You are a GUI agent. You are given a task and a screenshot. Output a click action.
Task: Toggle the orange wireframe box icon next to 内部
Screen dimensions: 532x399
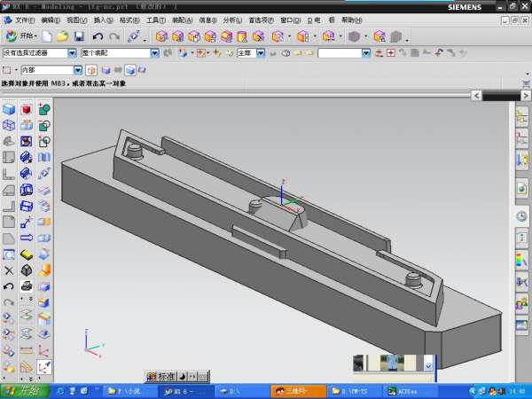click(91, 70)
